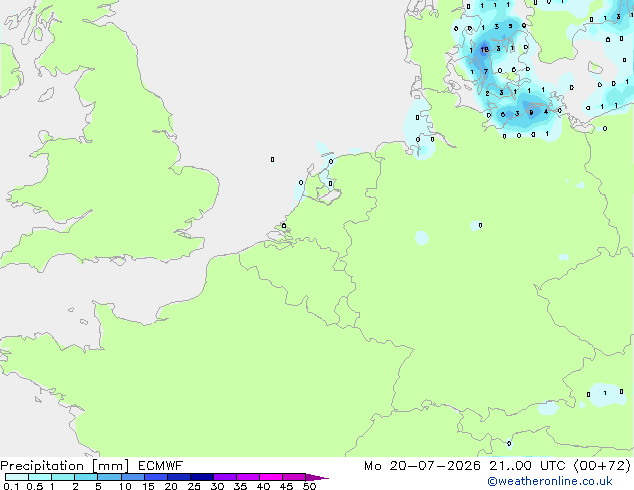Select the 45 to 50 mm legend swatch

(x=294, y=477)
